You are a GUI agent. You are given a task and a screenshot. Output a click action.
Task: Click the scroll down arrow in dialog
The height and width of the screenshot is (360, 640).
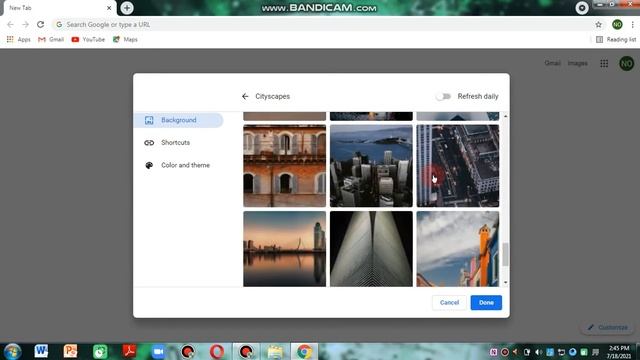coord(505,282)
